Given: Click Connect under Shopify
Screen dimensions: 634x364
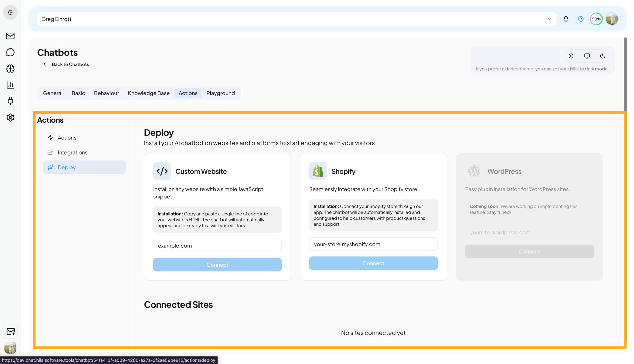Looking at the screenshot, I should pos(373,263).
